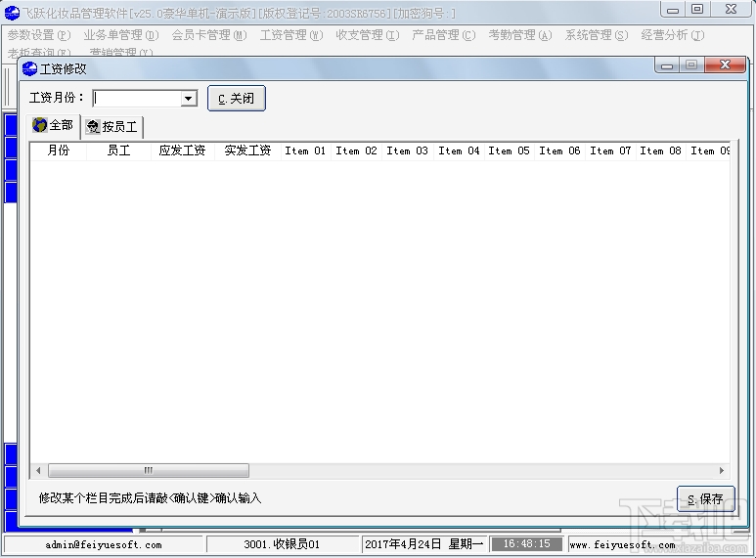Screen dimensions: 756x558
Task: Click the 工资月份 label
Action: point(57,98)
